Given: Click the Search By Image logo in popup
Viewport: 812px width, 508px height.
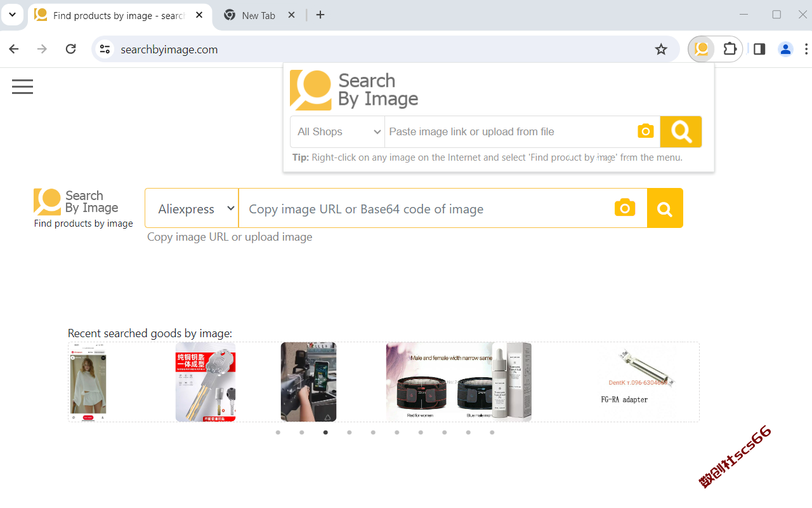Looking at the screenshot, I should point(354,90).
